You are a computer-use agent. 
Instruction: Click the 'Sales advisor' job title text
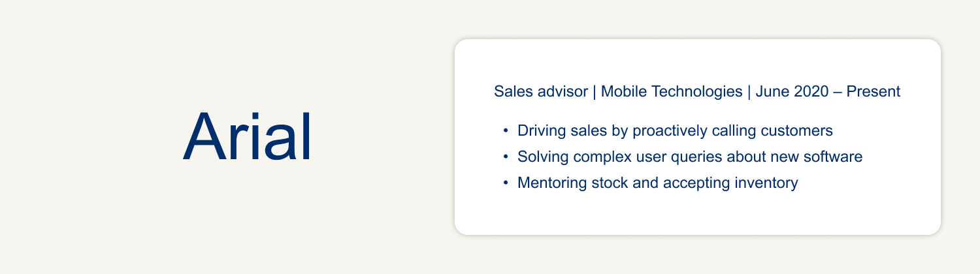point(541,92)
